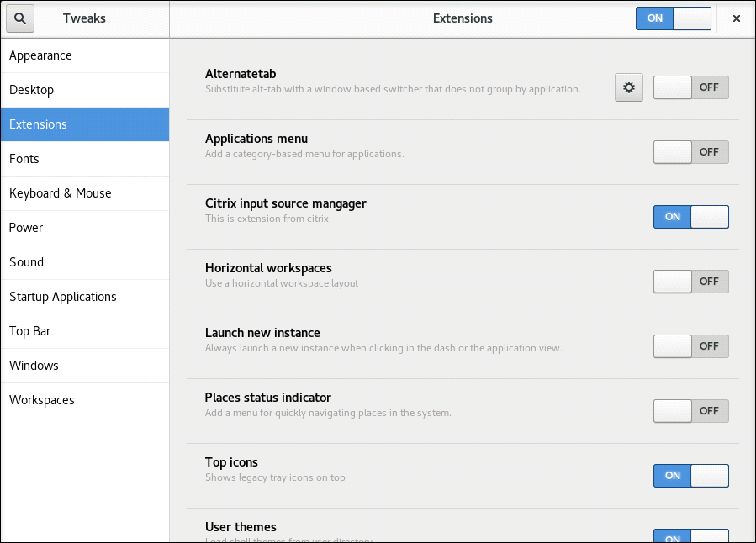Enable Places status indicator
The height and width of the screenshot is (543, 756).
690,411
